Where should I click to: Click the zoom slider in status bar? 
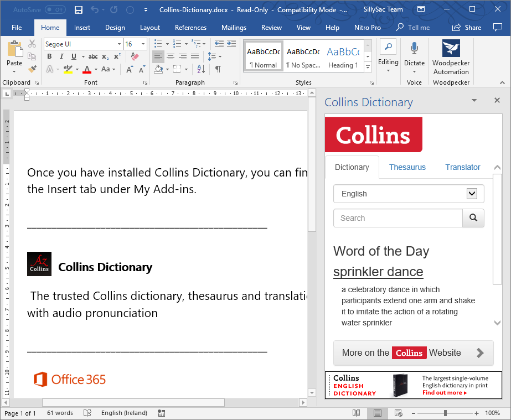[445, 413]
